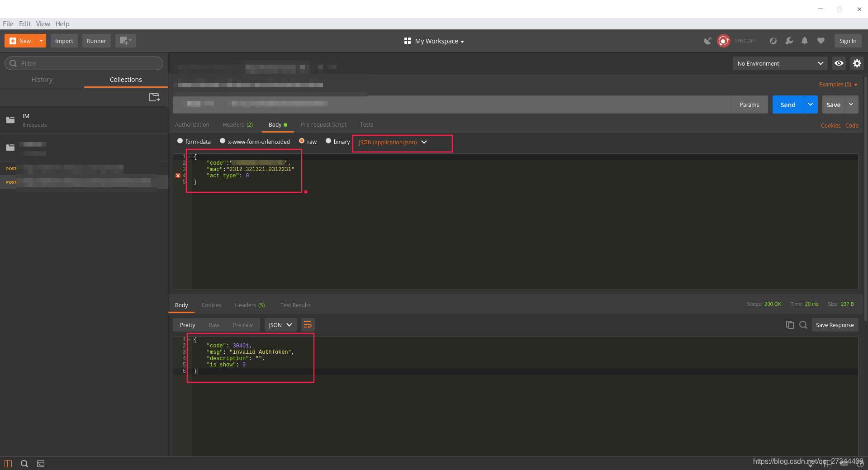This screenshot has height=470, width=868.
Task: Open the wrench settings icon in the header
Action: (x=789, y=41)
